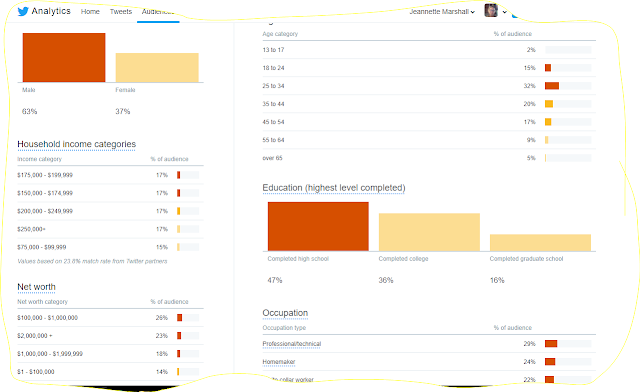Click the Twitter bird logo
This screenshot has width=640, height=392.
[x=23, y=11]
